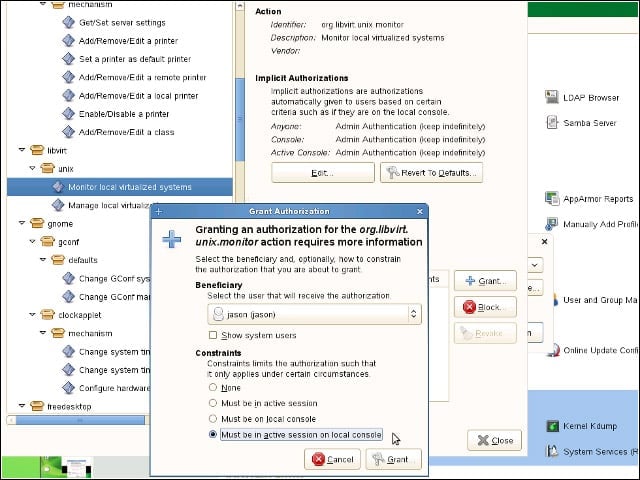Image resolution: width=640 pixels, height=480 pixels.
Task: Click the freedesktop folder icon
Action: [x=37, y=406]
